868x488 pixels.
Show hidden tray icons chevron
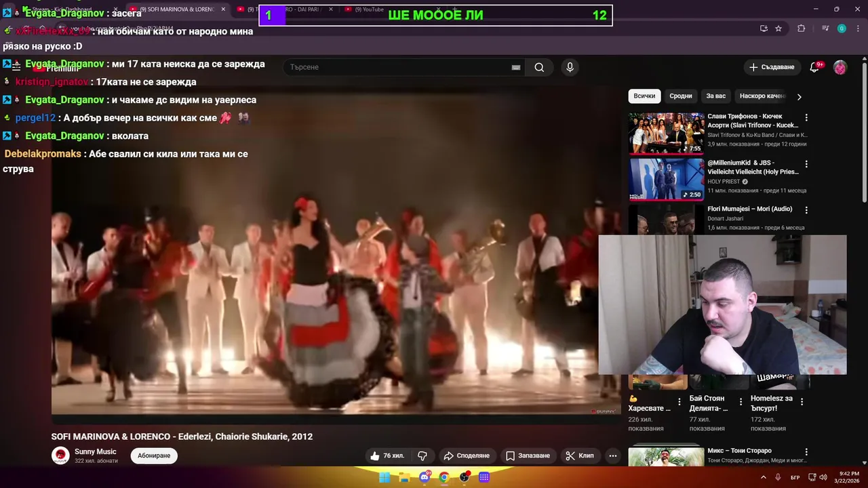(x=764, y=477)
